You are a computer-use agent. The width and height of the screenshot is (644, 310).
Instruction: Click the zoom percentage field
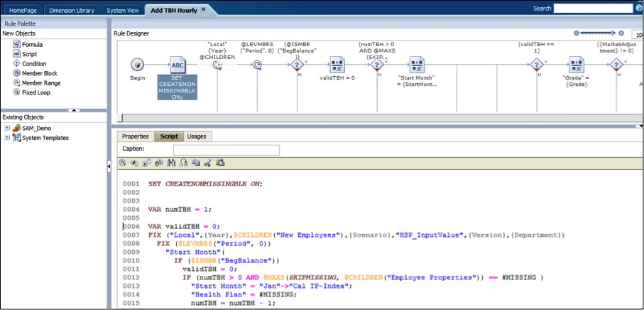click(x=638, y=34)
